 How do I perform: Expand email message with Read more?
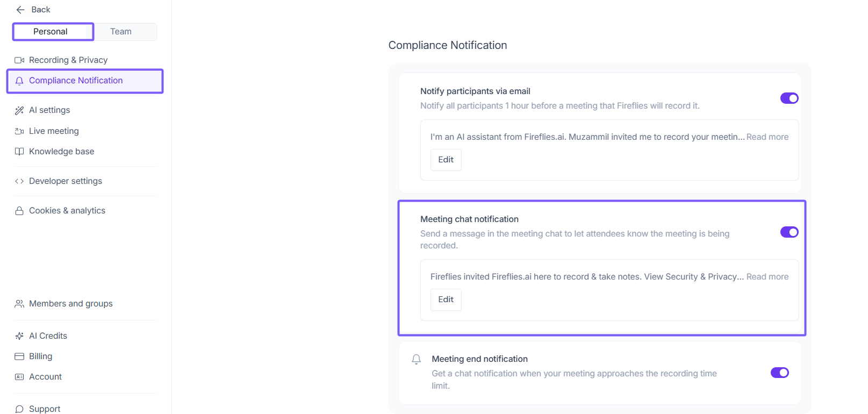pyautogui.click(x=767, y=137)
